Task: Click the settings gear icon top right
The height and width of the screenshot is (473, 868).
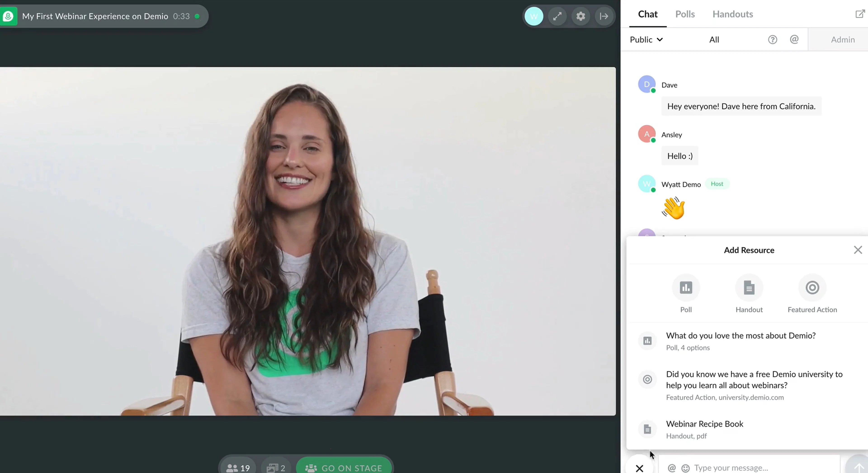Action: pyautogui.click(x=580, y=16)
